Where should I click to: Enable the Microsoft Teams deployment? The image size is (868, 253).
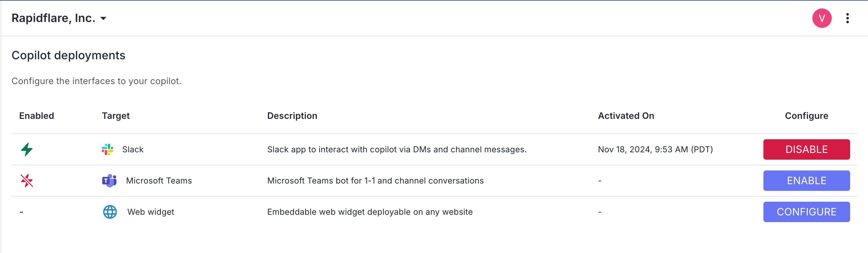[806, 181]
